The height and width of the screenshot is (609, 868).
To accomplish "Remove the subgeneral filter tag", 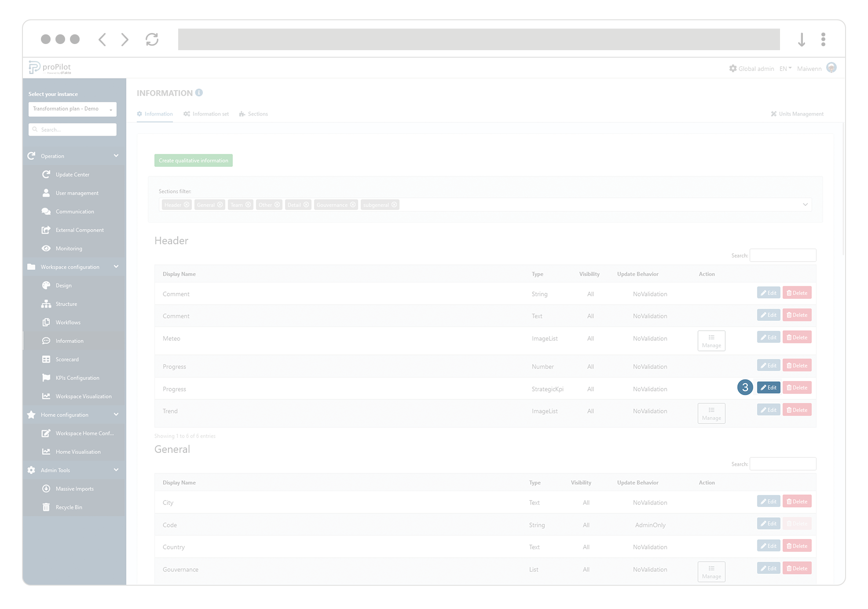I will click(394, 205).
